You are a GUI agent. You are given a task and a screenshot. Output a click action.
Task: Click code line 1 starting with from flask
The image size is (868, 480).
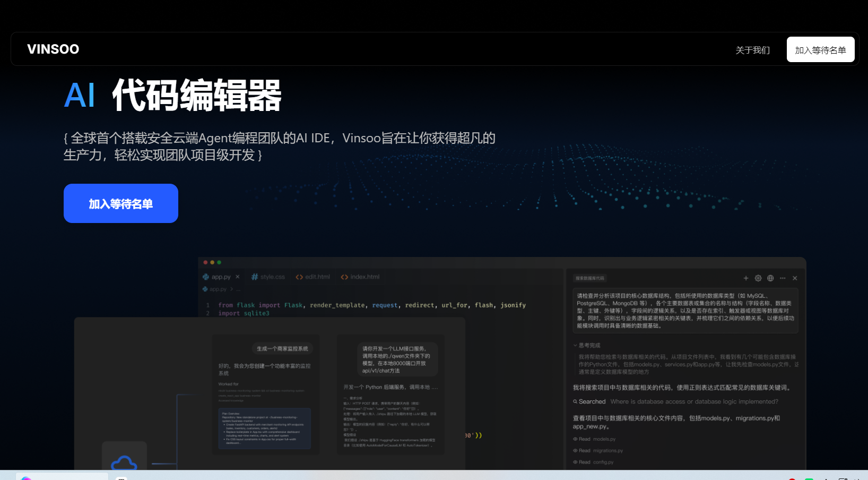[x=372, y=305]
